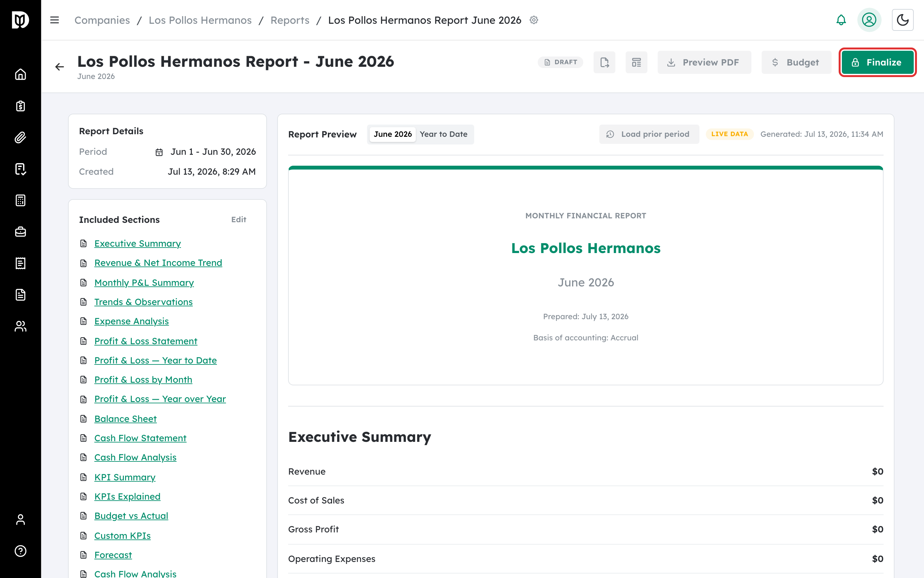Open the calculator icon in sidebar
This screenshot has width=924, height=578.
20,200
